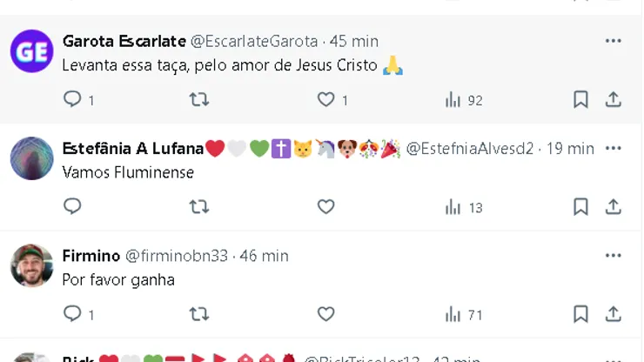Repost the 'Vamos Fluminense' tweet
The width and height of the screenshot is (644, 362).
tap(199, 207)
